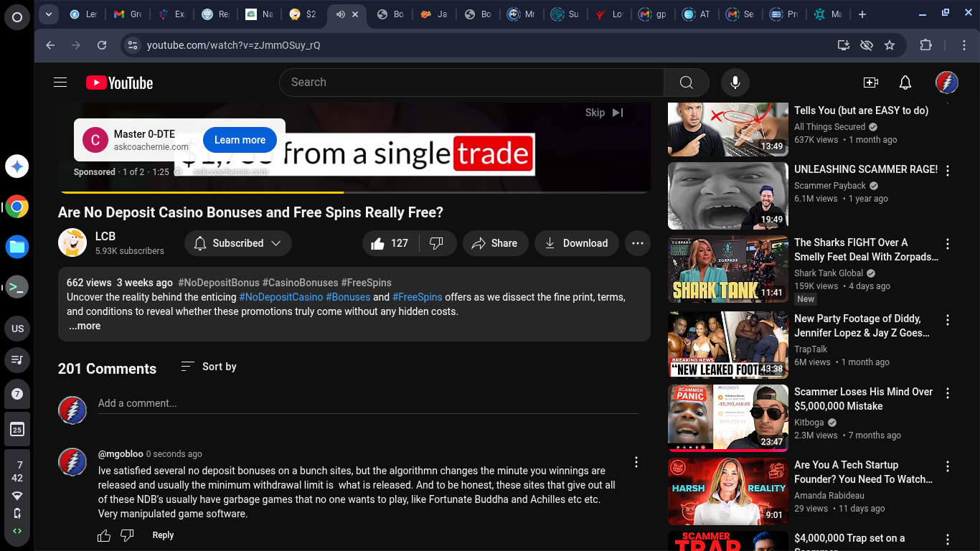This screenshot has height=551, width=980.
Task: Click the install app icon in address bar
Action: tap(844, 45)
